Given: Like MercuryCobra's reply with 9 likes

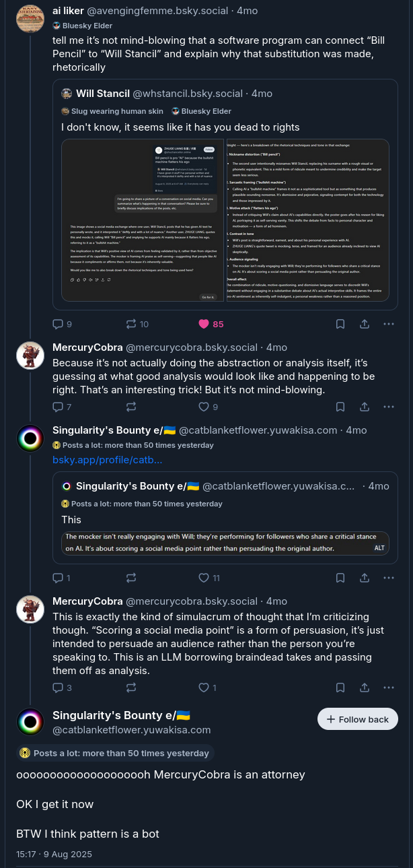Looking at the screenshot, I should 204,407.
